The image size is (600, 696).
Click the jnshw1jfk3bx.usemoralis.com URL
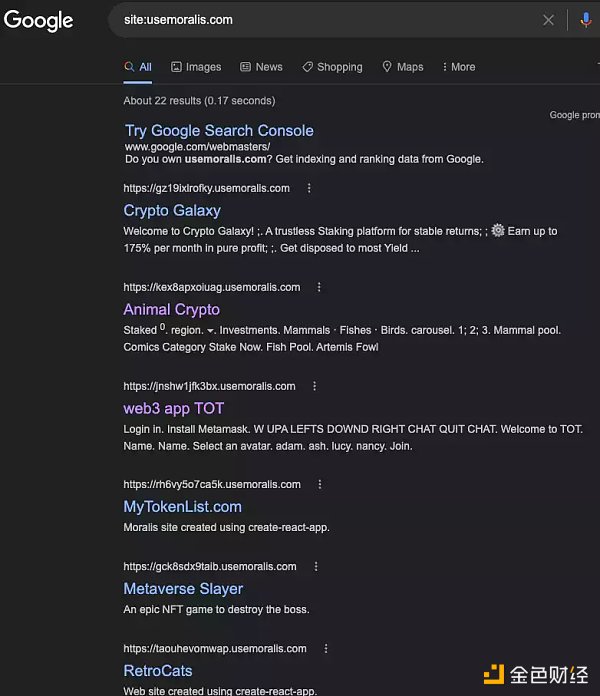click(x=209, y=386)
